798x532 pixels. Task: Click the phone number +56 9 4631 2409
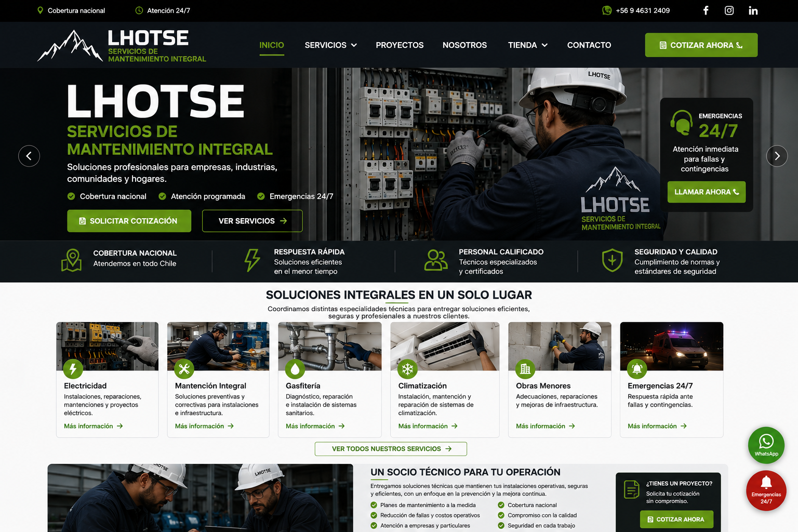coord(643,10)
